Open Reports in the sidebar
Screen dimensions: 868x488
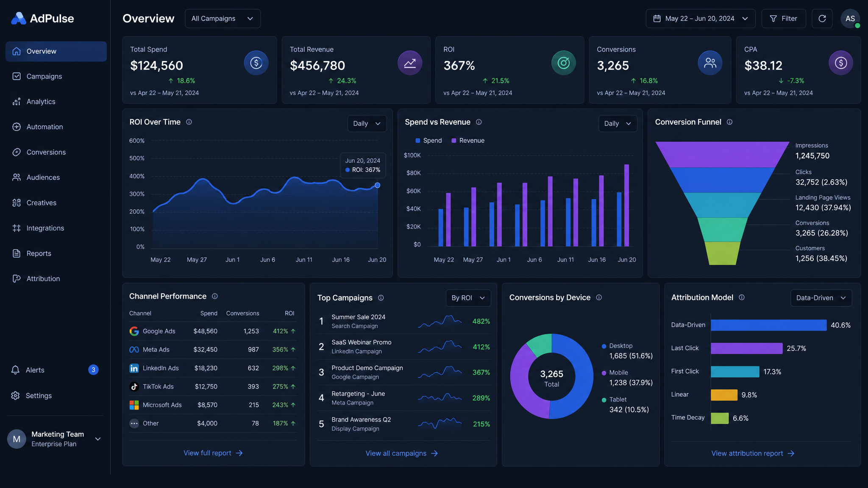(56, 253)
